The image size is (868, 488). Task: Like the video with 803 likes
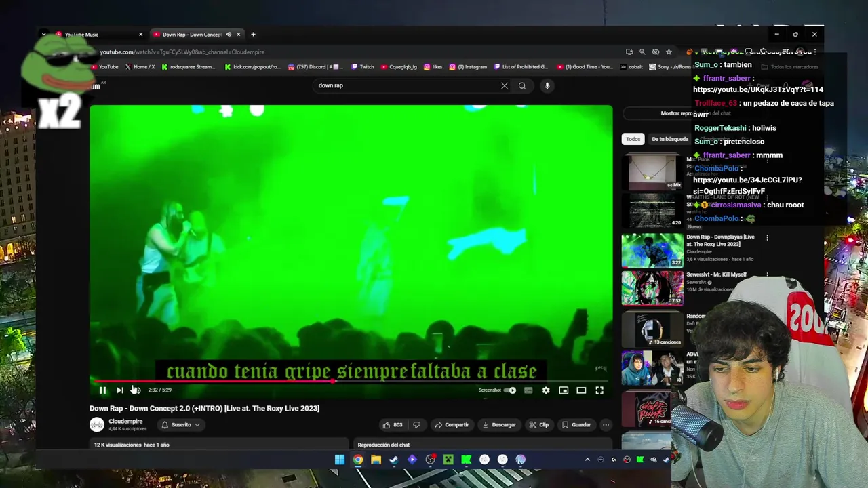pos(393,425)
